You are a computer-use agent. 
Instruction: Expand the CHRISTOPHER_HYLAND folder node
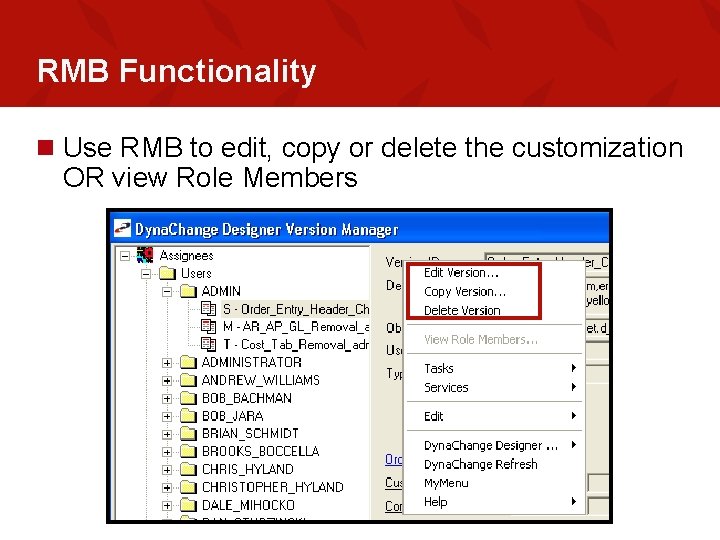click(167, 488)
